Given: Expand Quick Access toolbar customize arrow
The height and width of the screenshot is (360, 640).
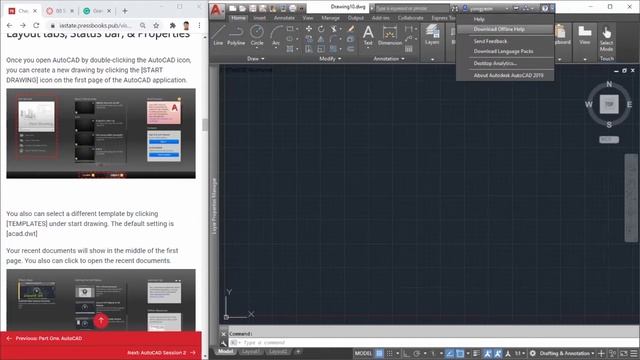Looking at the screenshot, I should click(x=302, y=8).
